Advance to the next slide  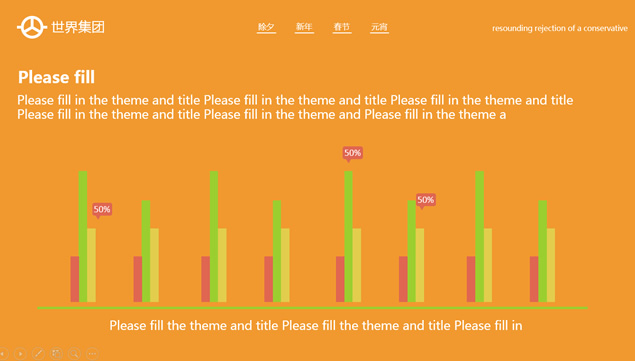point(20,354)
